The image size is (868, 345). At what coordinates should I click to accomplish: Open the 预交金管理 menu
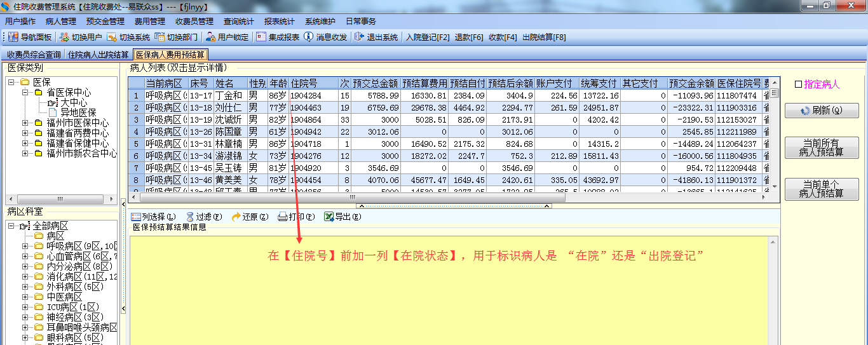pyautogui.click(x=105, y=22)
